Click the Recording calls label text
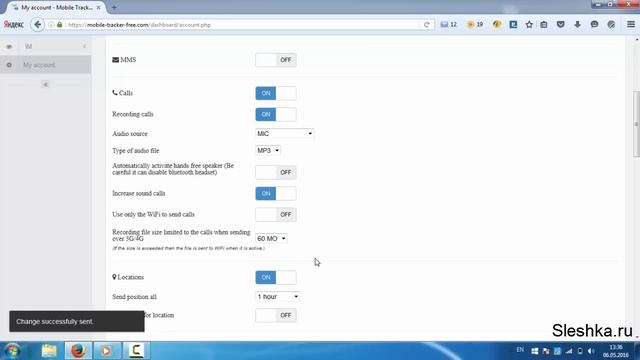Image resolution: width=640 pixels, height=360 pixels. point(133,114)
